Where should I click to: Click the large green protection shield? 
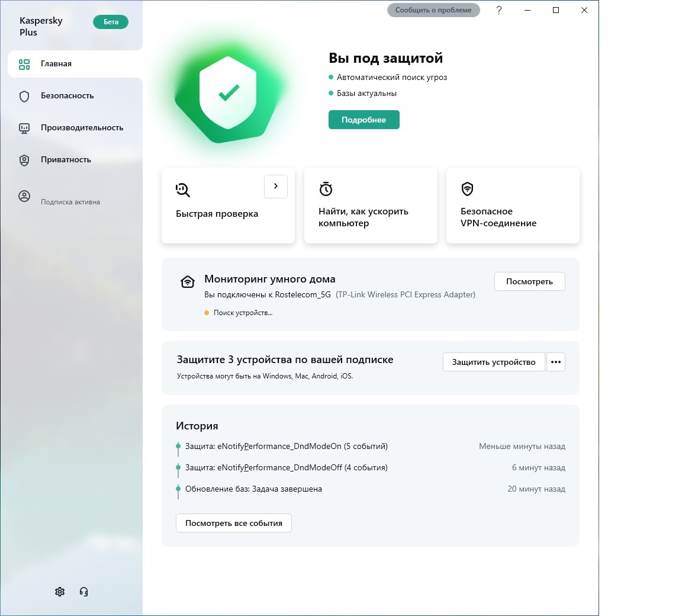pos(228,92)
